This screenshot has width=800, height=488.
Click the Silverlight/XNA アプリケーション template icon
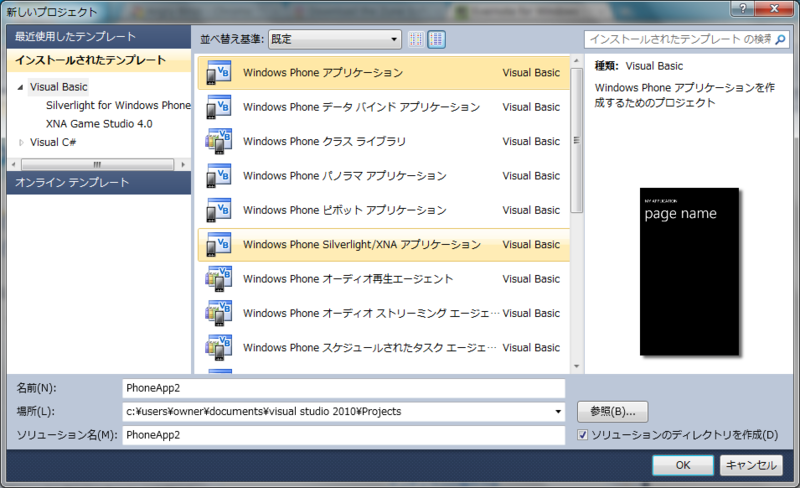pyautogui.click(x=218, y=244)
